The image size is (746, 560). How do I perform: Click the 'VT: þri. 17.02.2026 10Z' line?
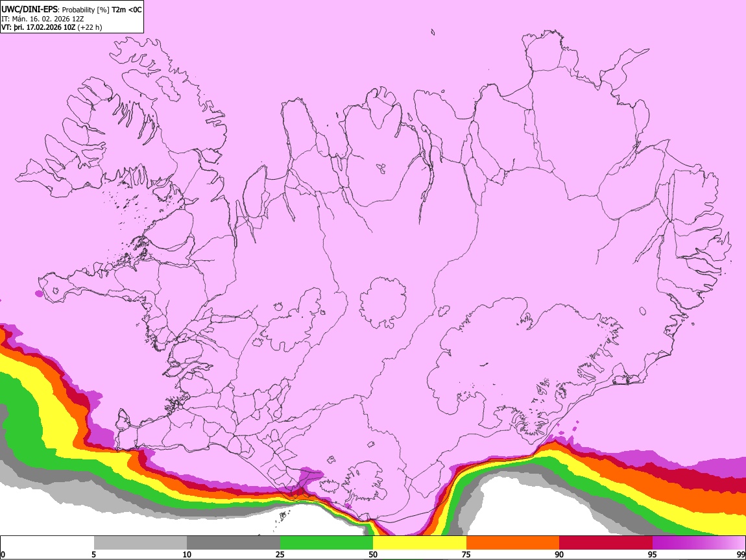click(38, 27)
